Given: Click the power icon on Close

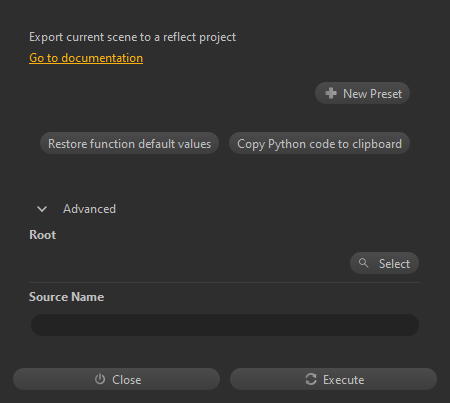Looking at the screenshot, I should coord(100,379).
